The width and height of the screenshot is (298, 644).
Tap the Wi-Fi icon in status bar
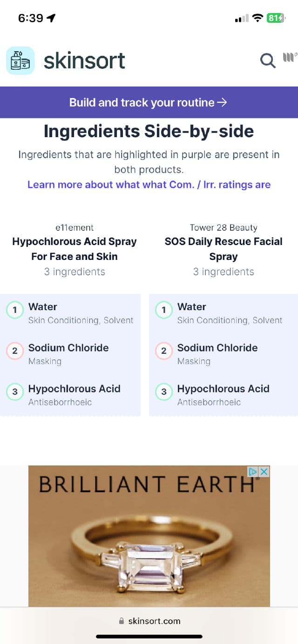(257, 18)
